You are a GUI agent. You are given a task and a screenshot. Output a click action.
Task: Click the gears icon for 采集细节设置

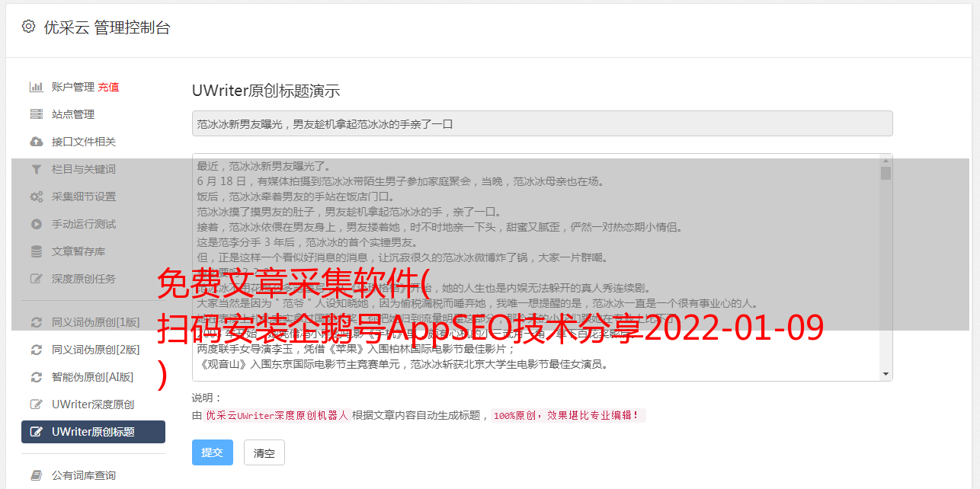[x=36, y=197]
